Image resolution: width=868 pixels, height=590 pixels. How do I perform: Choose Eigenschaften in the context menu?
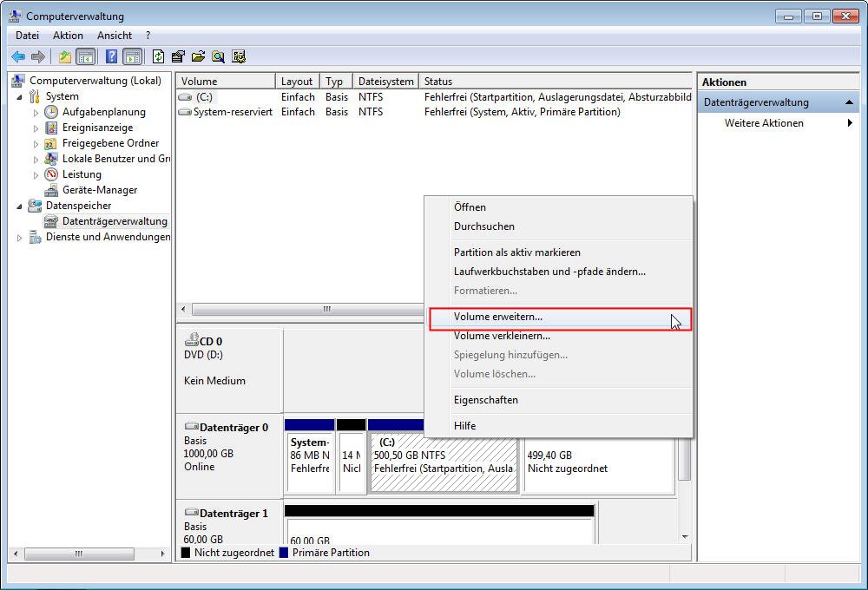[x=558, y=400]
